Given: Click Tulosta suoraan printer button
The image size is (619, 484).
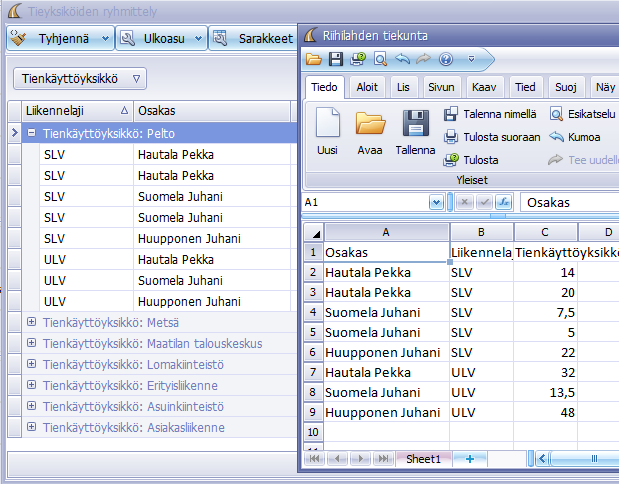Looking at the screenshot, I should tap(491, 137).
